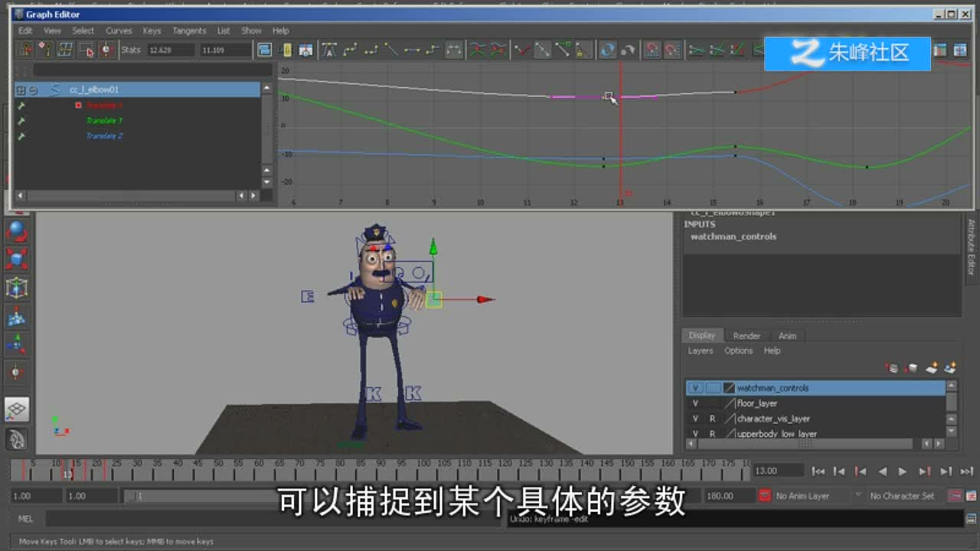Select the Retime tool icon
Image resolution: width=980 pixels, height=551 pixels.
(x=106, y=51)
